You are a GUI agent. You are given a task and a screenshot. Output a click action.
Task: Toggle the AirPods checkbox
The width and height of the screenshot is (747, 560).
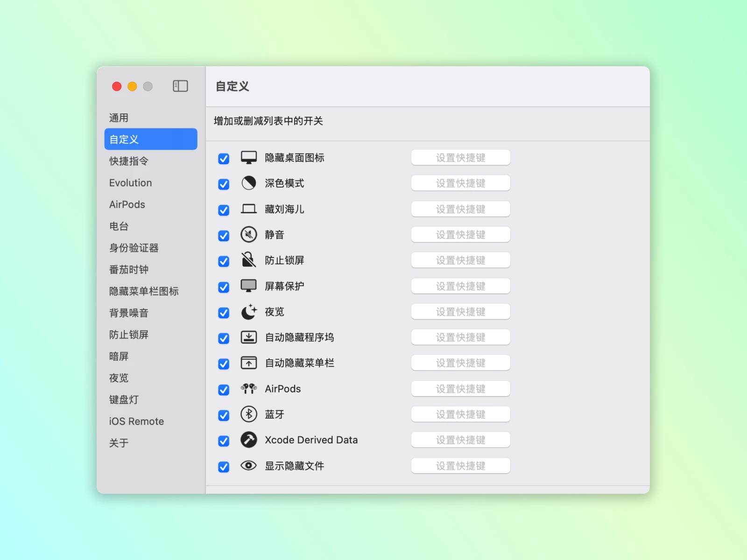tap(224, 390)
